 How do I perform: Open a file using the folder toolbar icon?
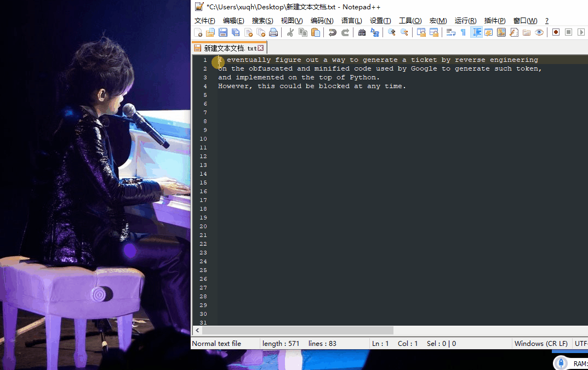click(210, 33)
